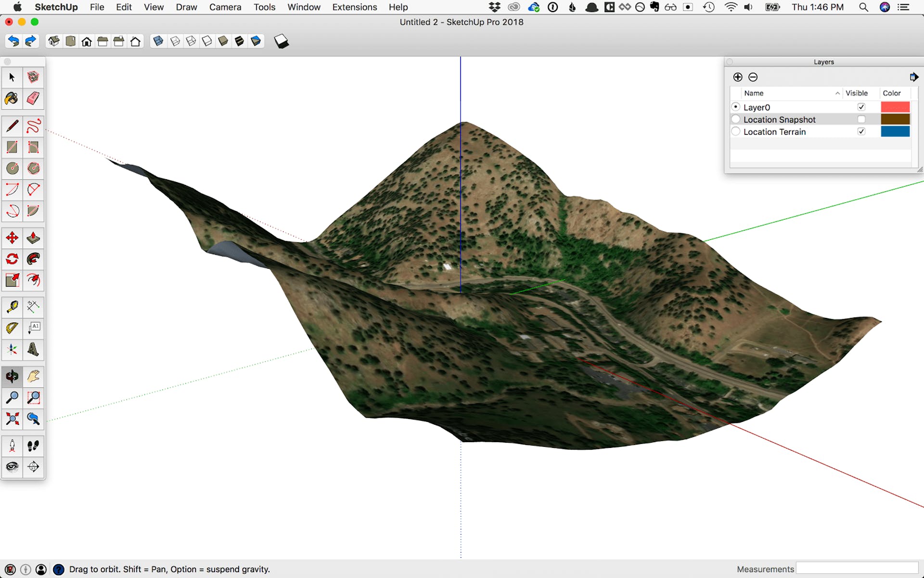This screenshot has width=924, height=578.
Task: Select the Move tool
Action: (12, 238)
